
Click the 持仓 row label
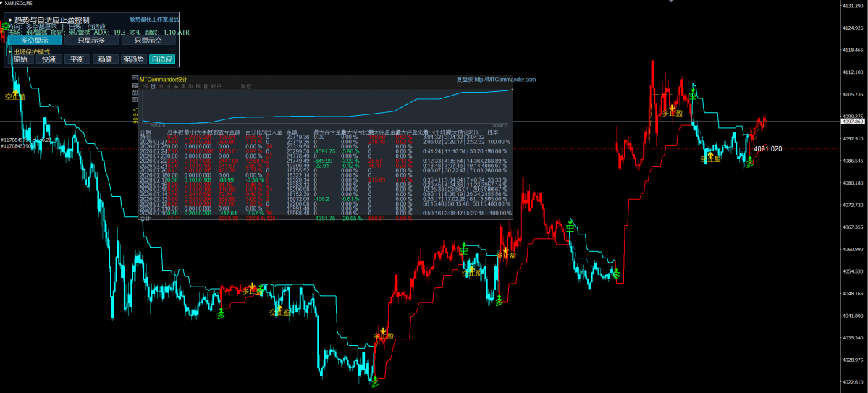pyautogui.click(x=145, y=137)
